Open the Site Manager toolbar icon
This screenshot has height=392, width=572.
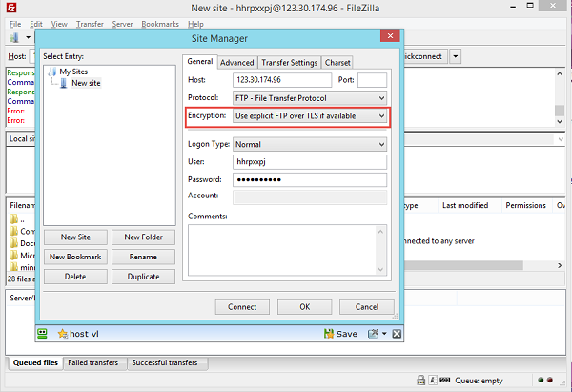point(13,38)
